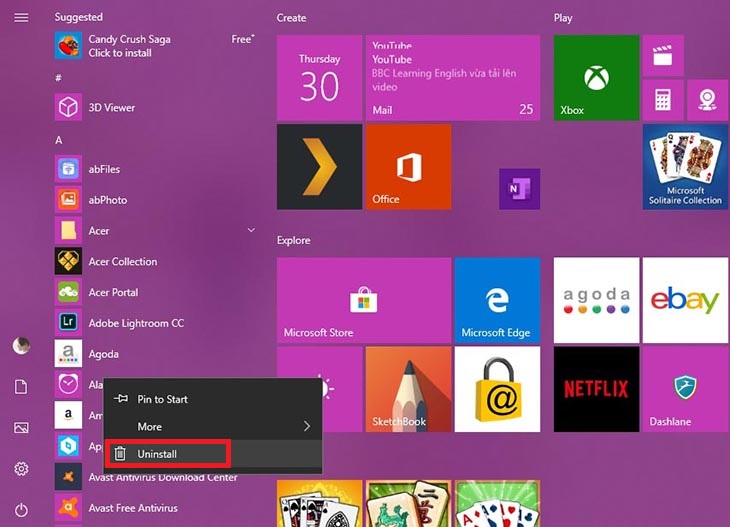Image resolution: width=730 pixels, height=527 pixels.
Task: Expand the Acer folder chevron
Action: (251, 231)
